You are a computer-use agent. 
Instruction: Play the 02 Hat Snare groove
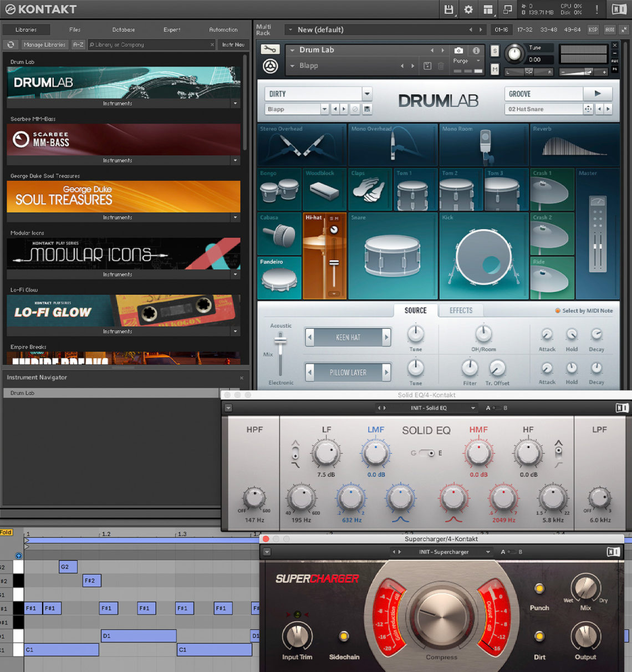coord(598,93)
